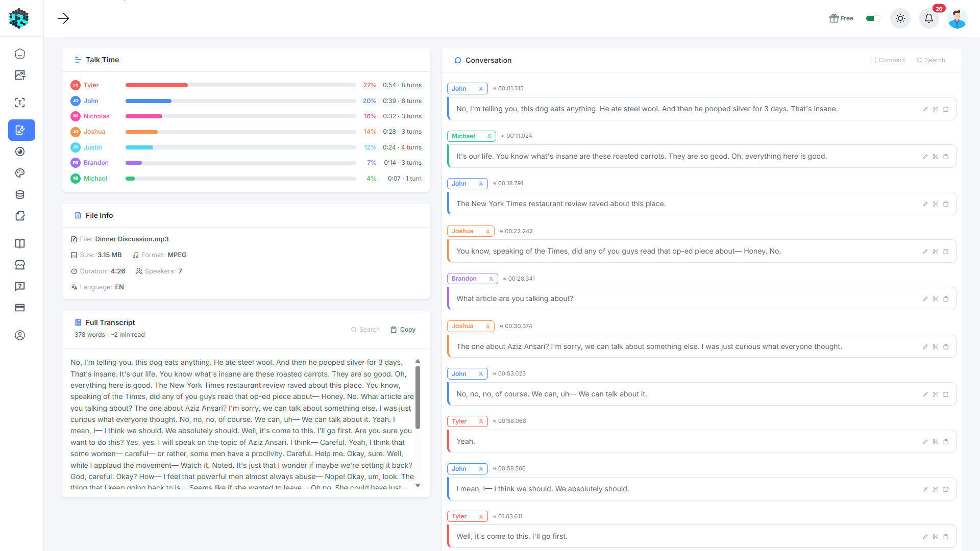Viewport: 980px width, 551px height.
Task: Click John's blue talk time bar
Action: tap(149, 101)
